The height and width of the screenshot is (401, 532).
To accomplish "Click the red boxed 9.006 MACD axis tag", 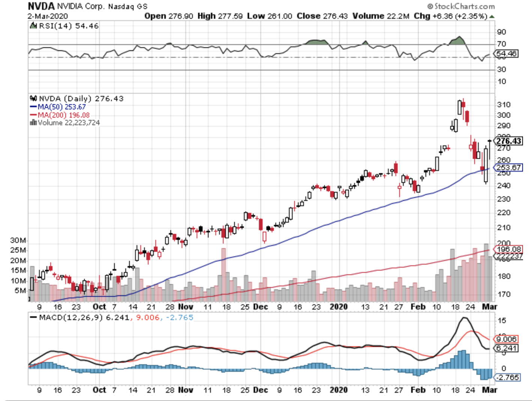I will (506, 339).
